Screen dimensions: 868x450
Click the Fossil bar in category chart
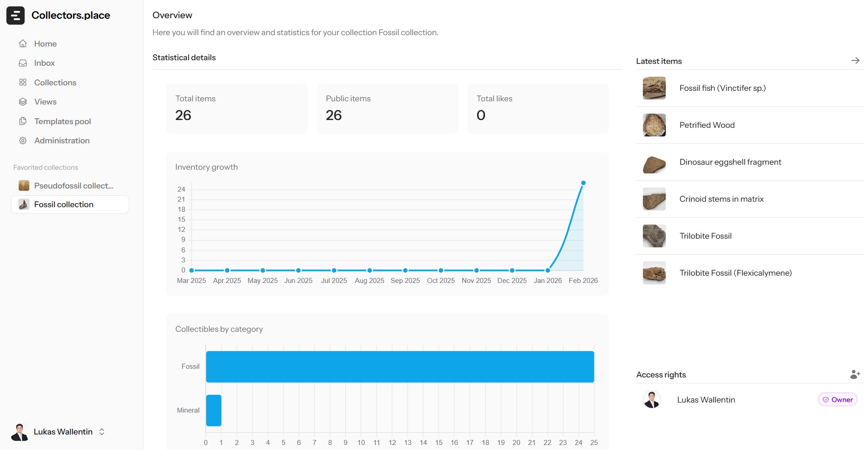400,366
